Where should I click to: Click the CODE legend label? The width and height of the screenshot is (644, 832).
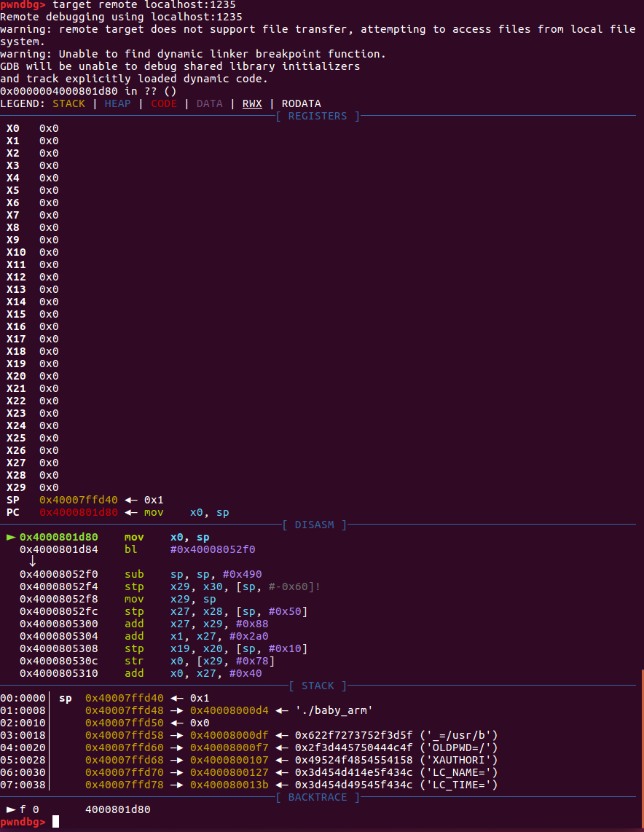pyautogui.click(x=163, y=103)
